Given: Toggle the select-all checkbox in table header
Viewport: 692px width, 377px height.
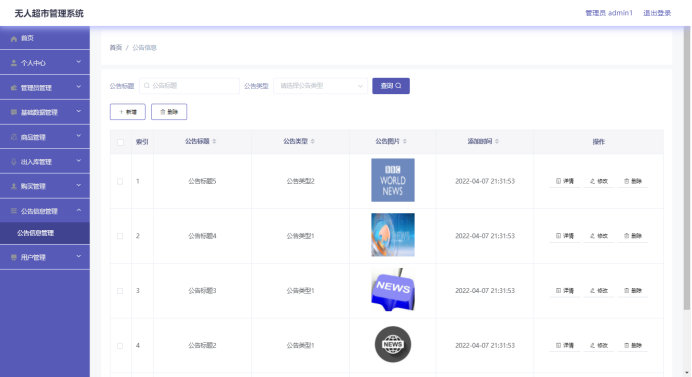Looking at the screenshot, I should (x=120, y=142).
